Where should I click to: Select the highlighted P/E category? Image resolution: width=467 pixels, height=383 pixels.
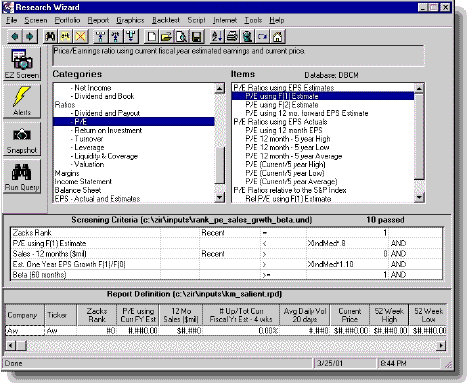[134, 122]
